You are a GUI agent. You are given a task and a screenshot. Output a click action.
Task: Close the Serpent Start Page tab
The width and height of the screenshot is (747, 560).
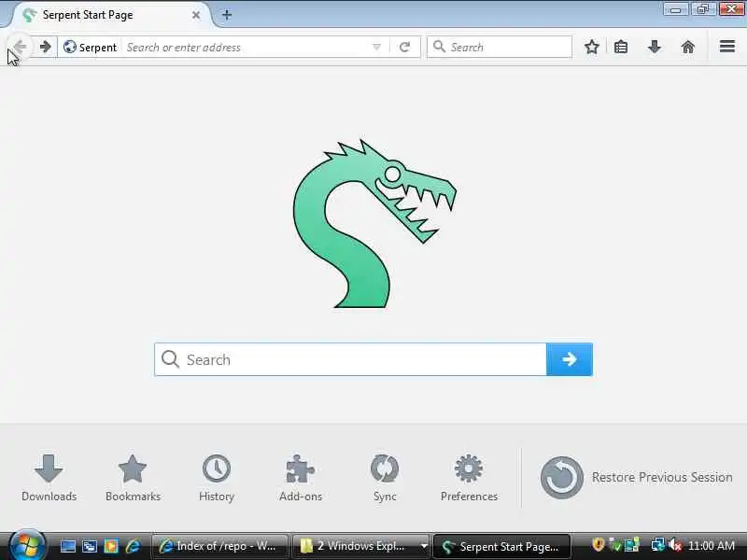[x=196, y=15]
